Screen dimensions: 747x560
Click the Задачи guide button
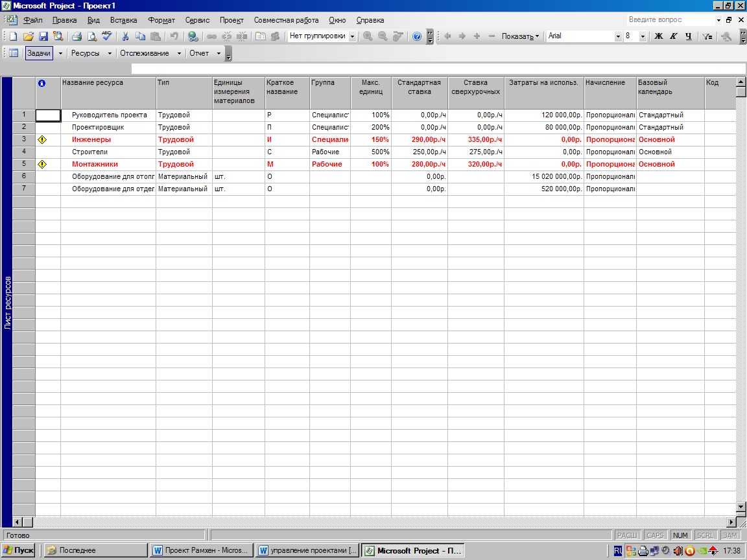coord(39,53)
